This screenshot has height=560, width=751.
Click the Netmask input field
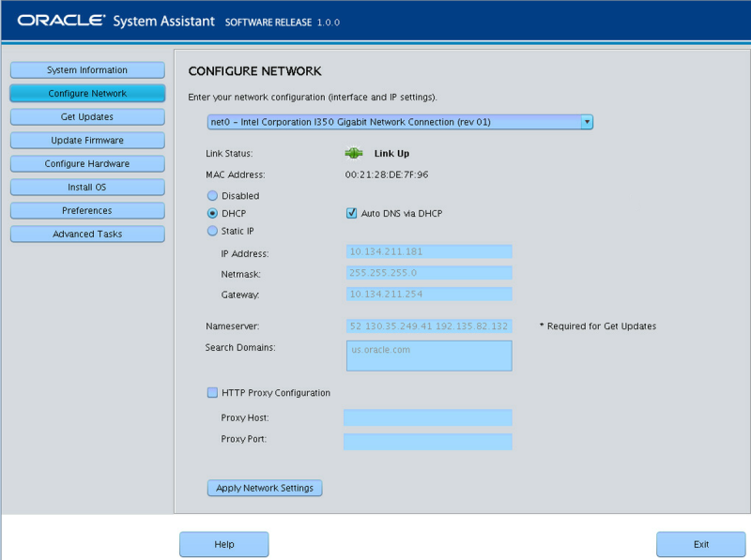click(x=429, y=273)
